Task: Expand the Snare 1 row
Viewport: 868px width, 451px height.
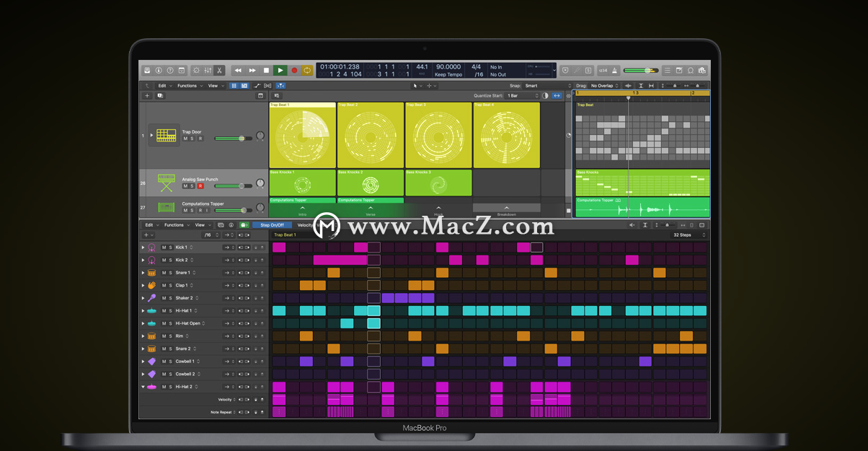Action: coord(143,273)
